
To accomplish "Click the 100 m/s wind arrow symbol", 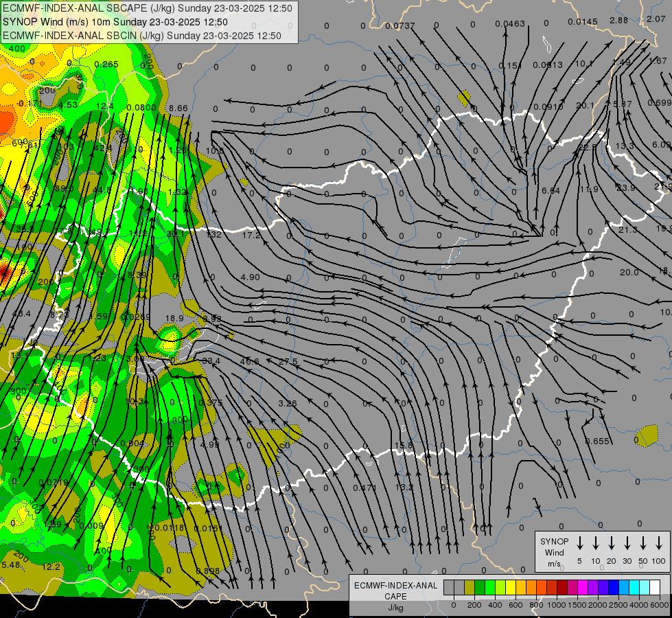I will (x=659, y=542).
